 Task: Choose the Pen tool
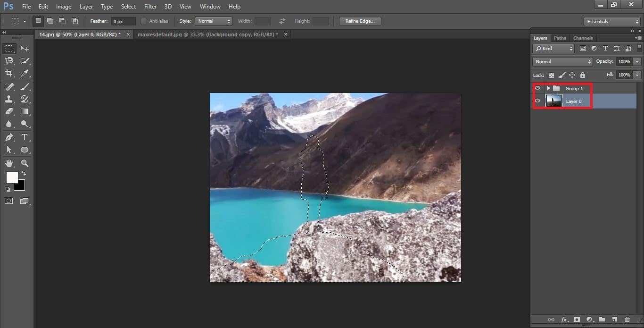[9, 137]
